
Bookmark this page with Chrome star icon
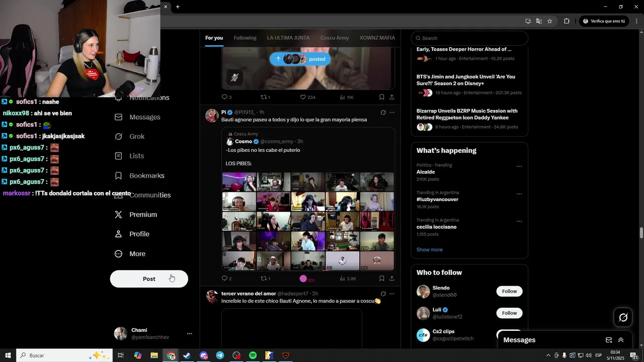pyautogui.click(x=550, y=21)
